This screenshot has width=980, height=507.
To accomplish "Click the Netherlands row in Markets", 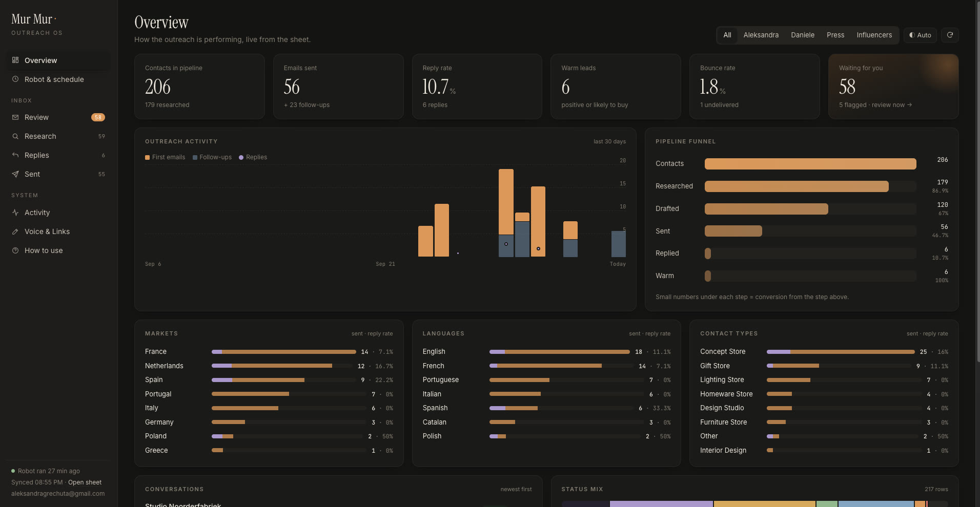I will tap(269, 366).
